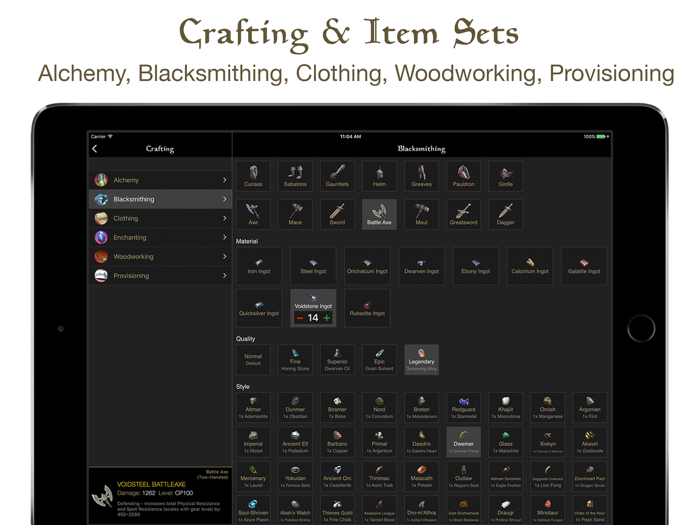Open the Clothing crafting category
This screenshot has width=700, height=525.
point(160,218)
